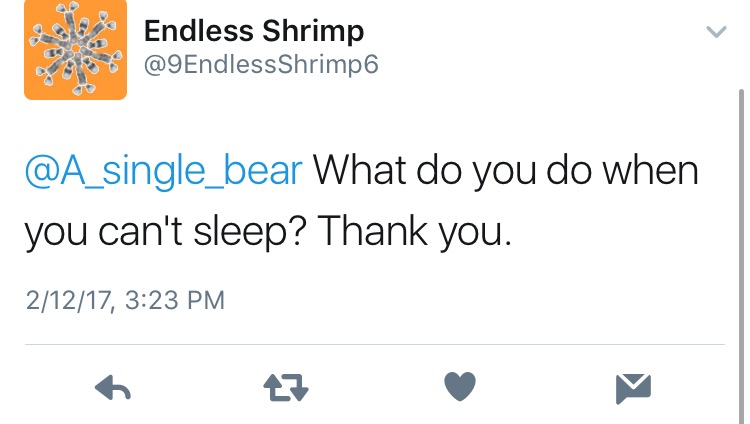Click the envelope message icon

pos(634,387)
